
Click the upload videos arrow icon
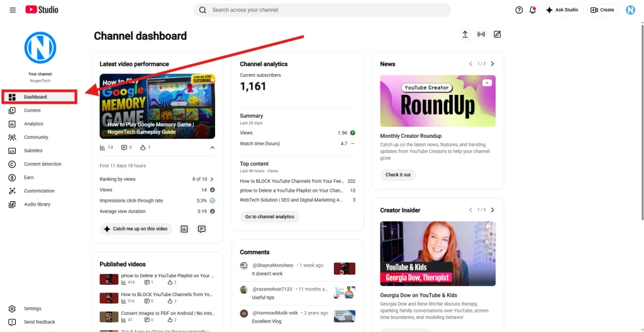(465, 35)
